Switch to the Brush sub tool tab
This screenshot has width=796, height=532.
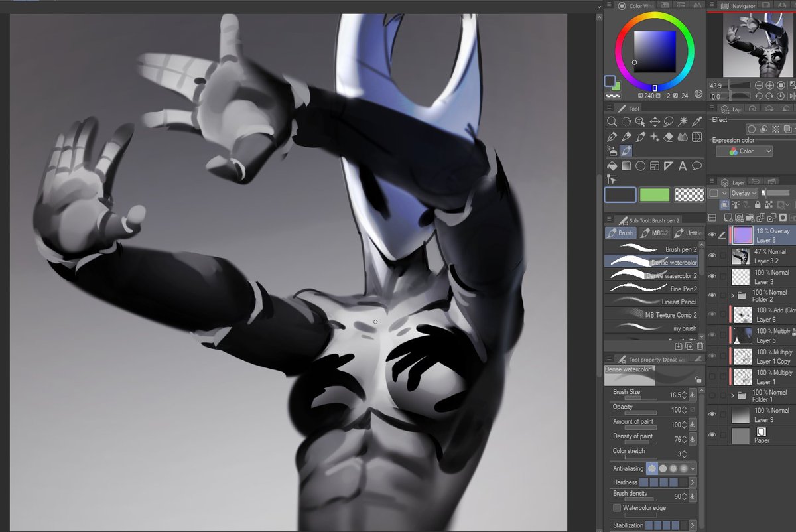(620, 233)
